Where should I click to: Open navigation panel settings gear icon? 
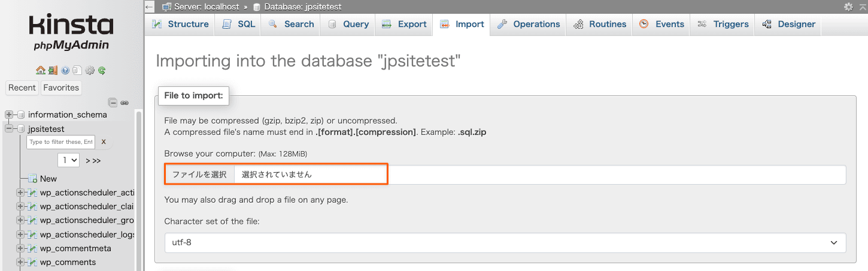(x=90, y=70)
